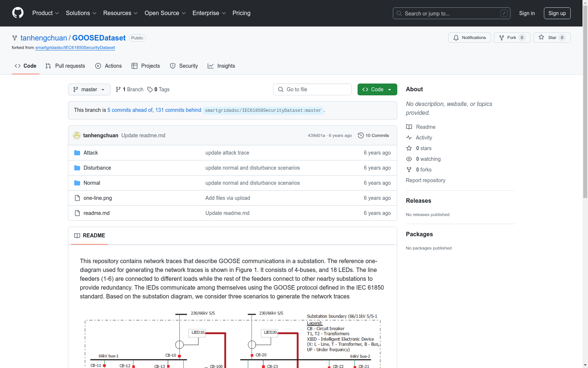Click the Packages heading
The width and height of the screenshot is (588, 368).
click(x=419, y=234)
